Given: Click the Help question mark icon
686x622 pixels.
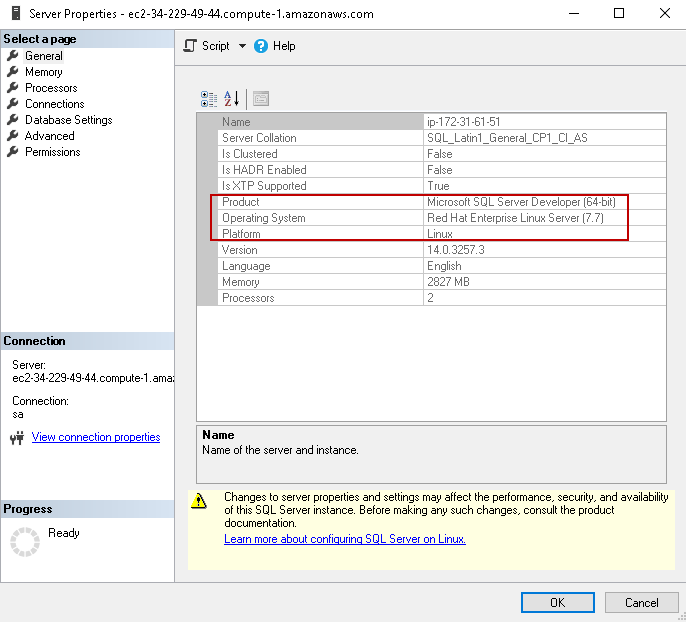Looking at the screenshot, I should (x=261, y=46).
